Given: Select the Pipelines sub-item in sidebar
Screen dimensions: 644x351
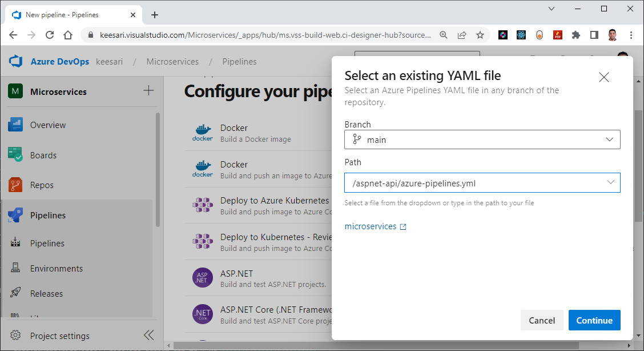Looking at the screenshot, I should (x=47, y=244).
